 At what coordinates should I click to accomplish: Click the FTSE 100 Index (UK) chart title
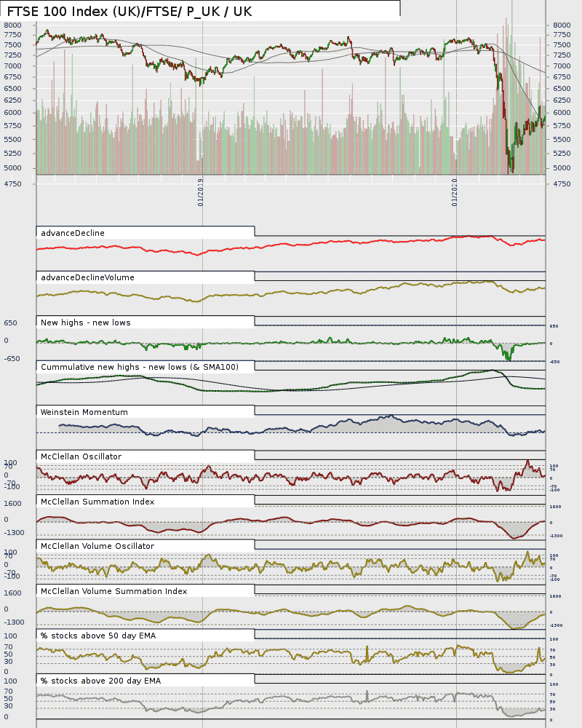(x=129, y=12)
